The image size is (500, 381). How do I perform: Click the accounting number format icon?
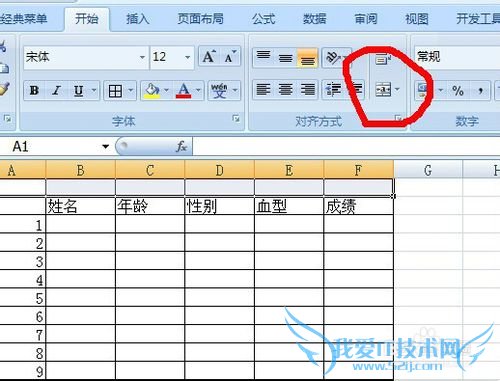(423, 90)
